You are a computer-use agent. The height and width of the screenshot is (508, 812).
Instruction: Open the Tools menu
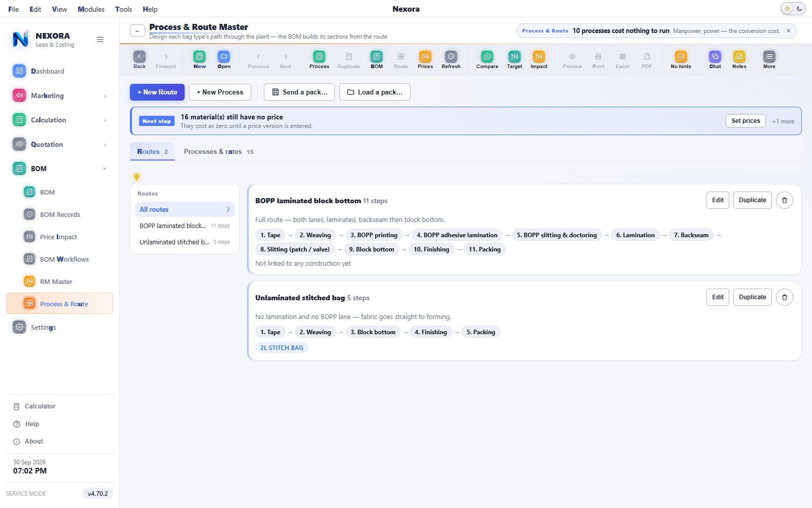(x=123, y=9)
